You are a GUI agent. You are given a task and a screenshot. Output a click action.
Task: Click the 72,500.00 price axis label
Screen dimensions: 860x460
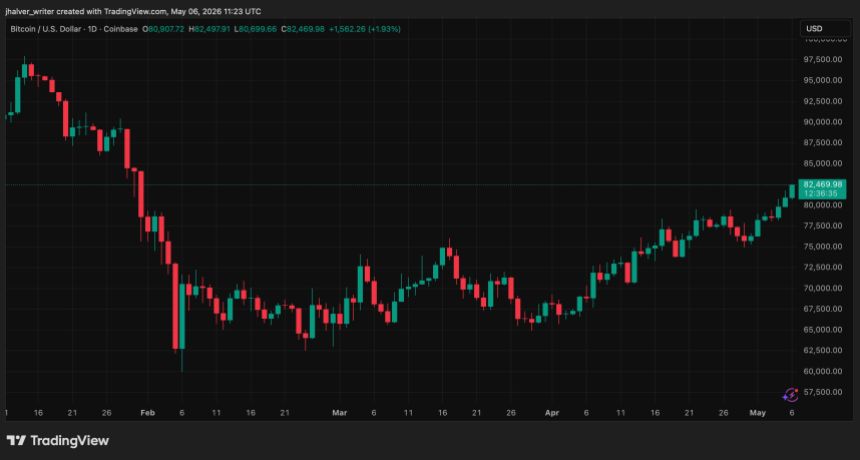click(823, 267)
